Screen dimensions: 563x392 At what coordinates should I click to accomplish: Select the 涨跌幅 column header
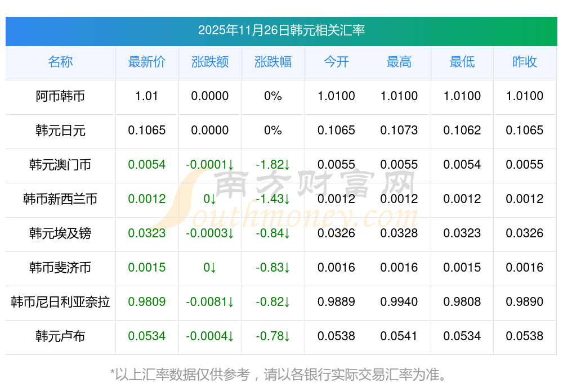273,62
